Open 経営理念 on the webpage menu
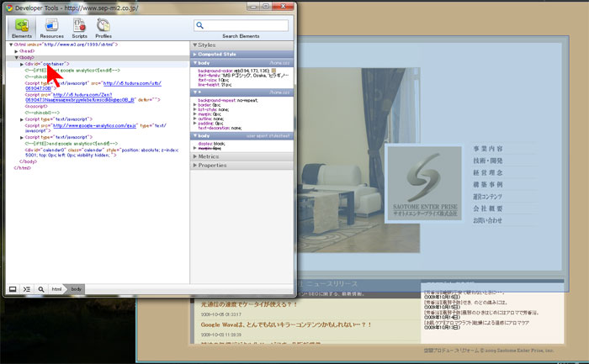Image resolution: width=589 pixels, height=364 pixels. pyautogui.click(x=488, y=172)
